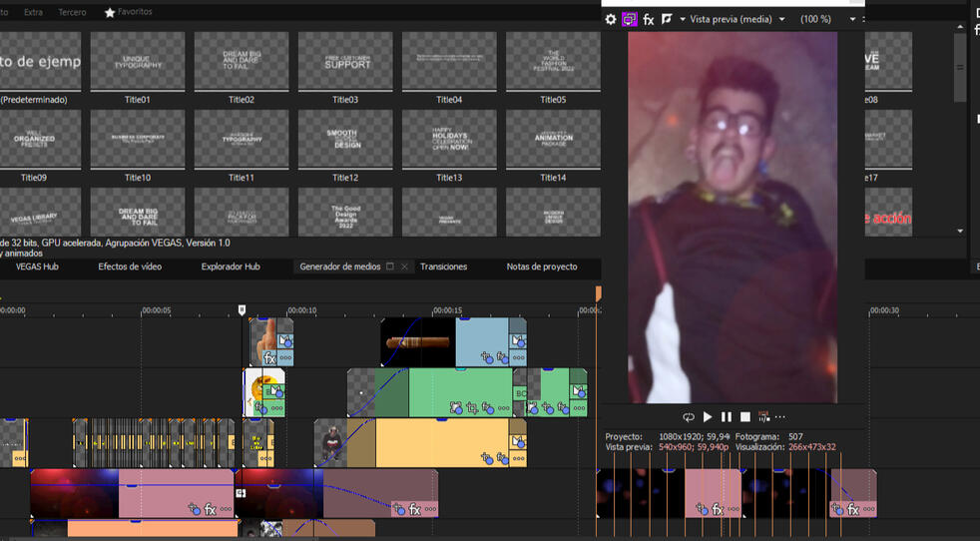Expand the split screen view arrow
Viewport: 980px width, 541px height.
683,20
